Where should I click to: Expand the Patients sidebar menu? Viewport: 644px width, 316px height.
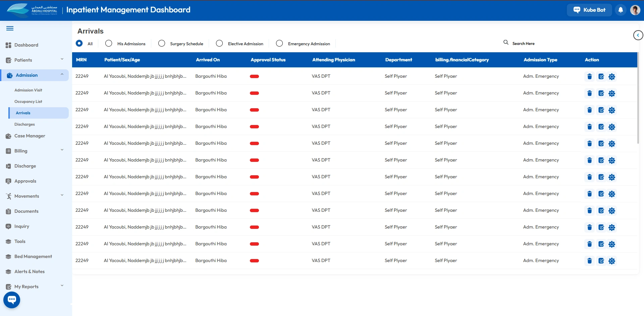(62, 59)
